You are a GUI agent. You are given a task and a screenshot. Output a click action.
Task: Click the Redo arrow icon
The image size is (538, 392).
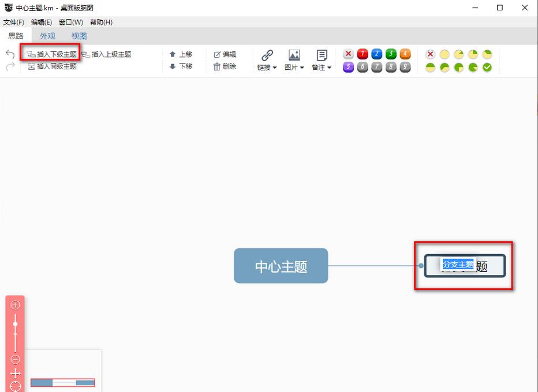tap(10, 65)
